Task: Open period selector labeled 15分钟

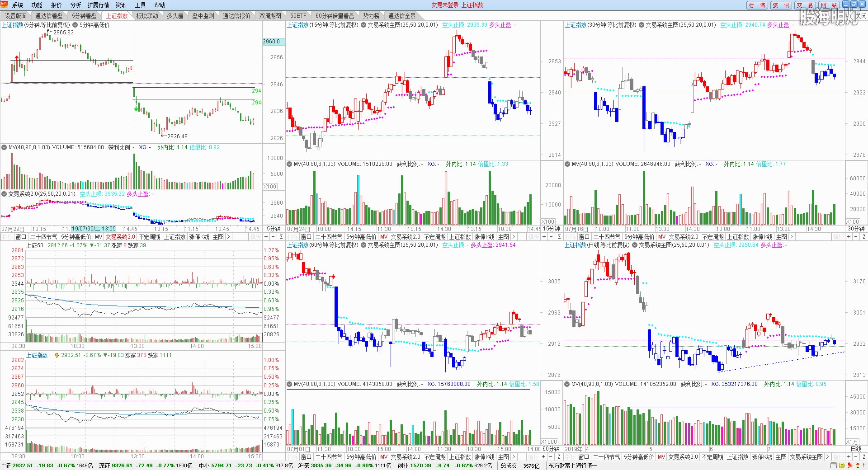Action: [552, 229]
